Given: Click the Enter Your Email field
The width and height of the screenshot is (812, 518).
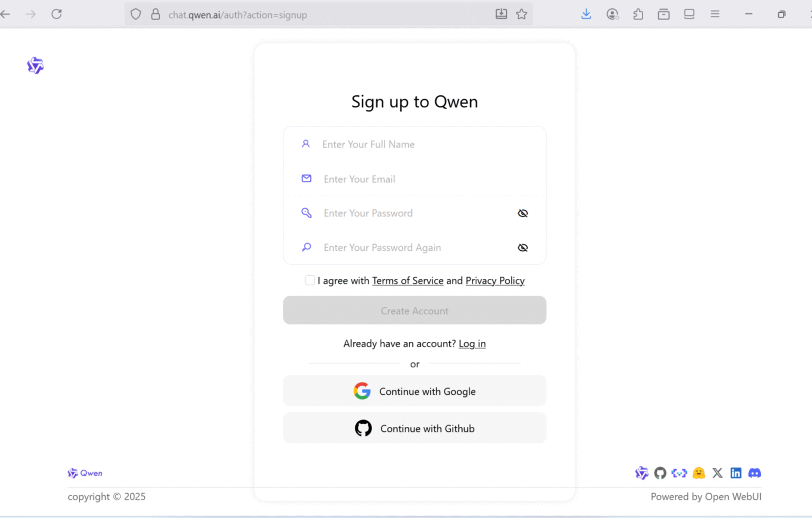Looking at the screenshot, I should click(414, 179).
